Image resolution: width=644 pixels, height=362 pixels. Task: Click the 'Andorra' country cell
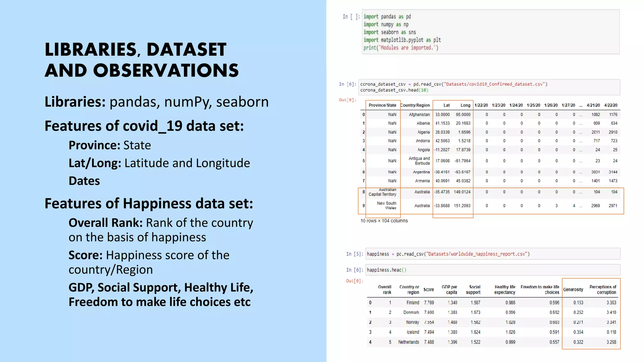pyautogui.click(x=423, y=141)
